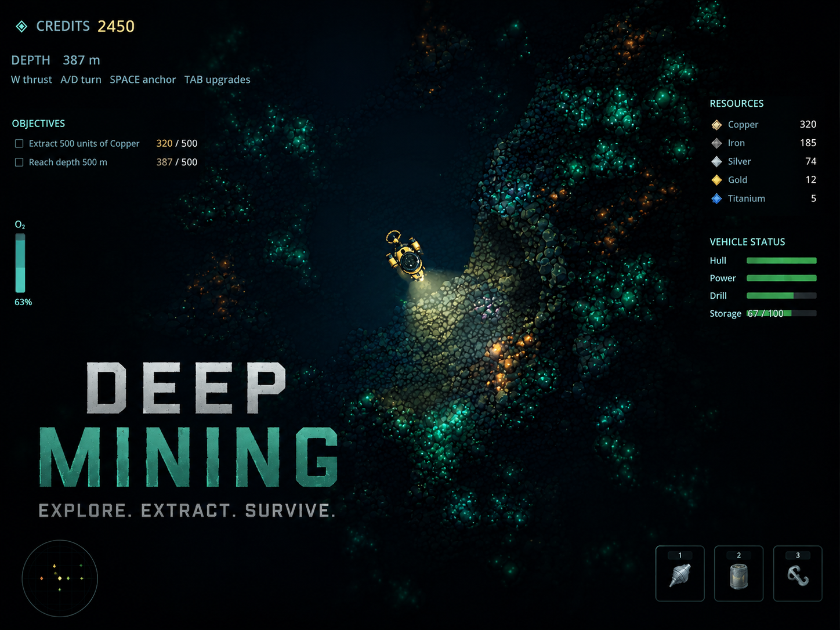This screenshot has height=630, width=840.
Task: Click the Credits diamond icon
Action: pos(21,26)
